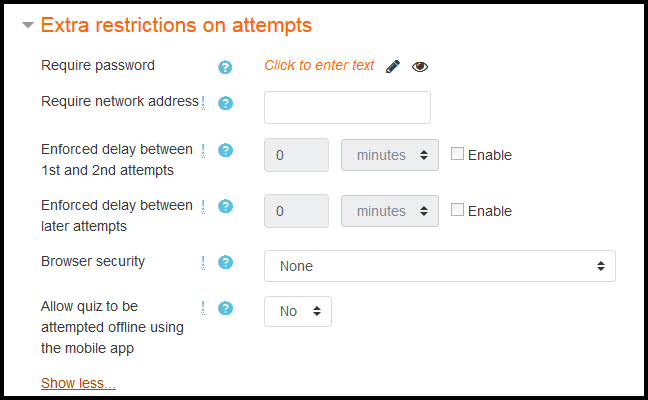Open help for delay between 1st and 2nd attempts
This screenshot has width=648, height=400.
[225, 150]
